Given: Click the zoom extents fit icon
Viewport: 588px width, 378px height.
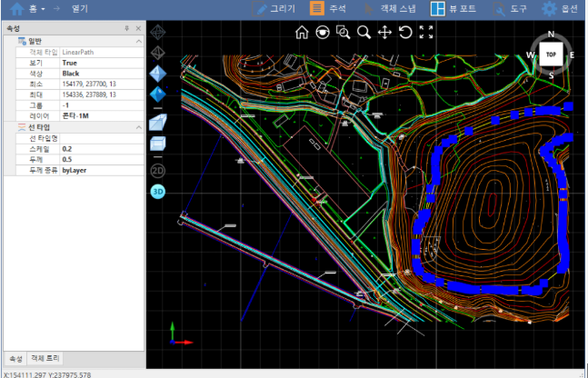Looking at the screenshot, I should click(426, 33).
